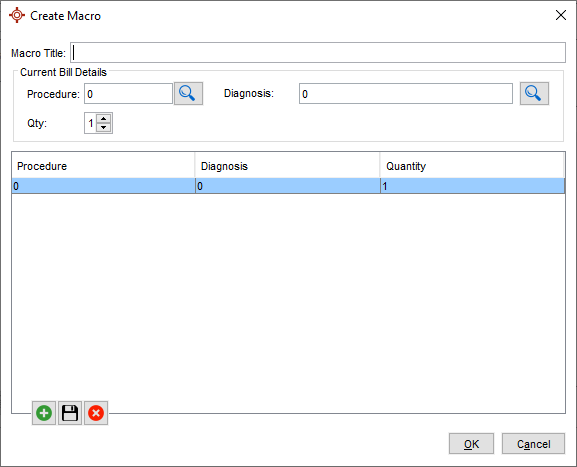Select the Quantity cell showing 1
577x467 pixels.
click(x=472, y=186)
